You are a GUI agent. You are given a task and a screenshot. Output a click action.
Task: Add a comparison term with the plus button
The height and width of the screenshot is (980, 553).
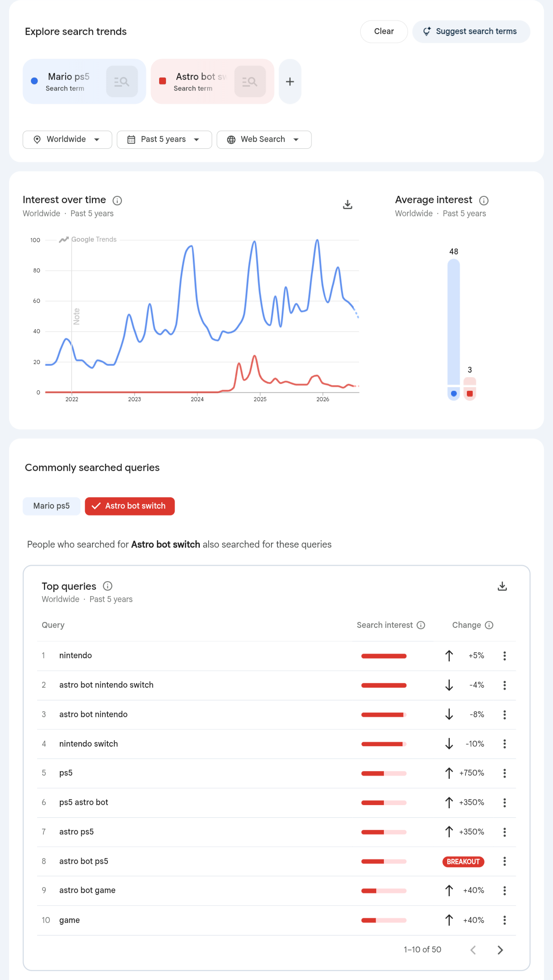pos(290,82)
